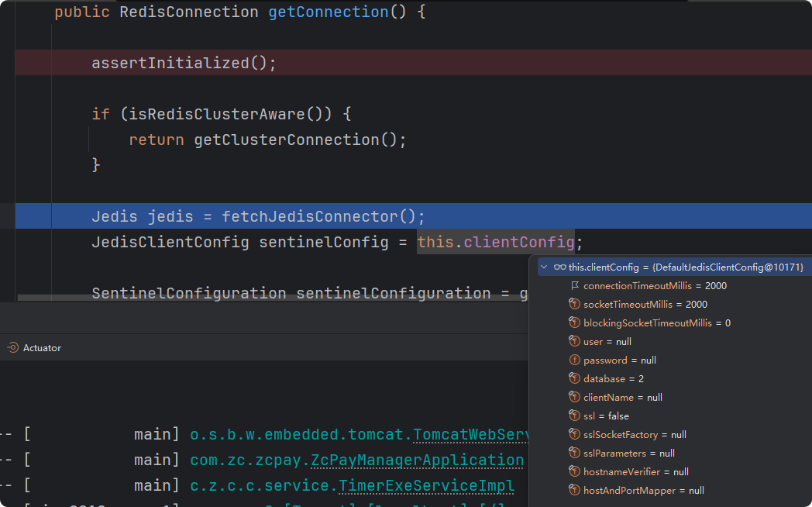
Task: Click the field icon beside database
Action: tap(574, 378)
